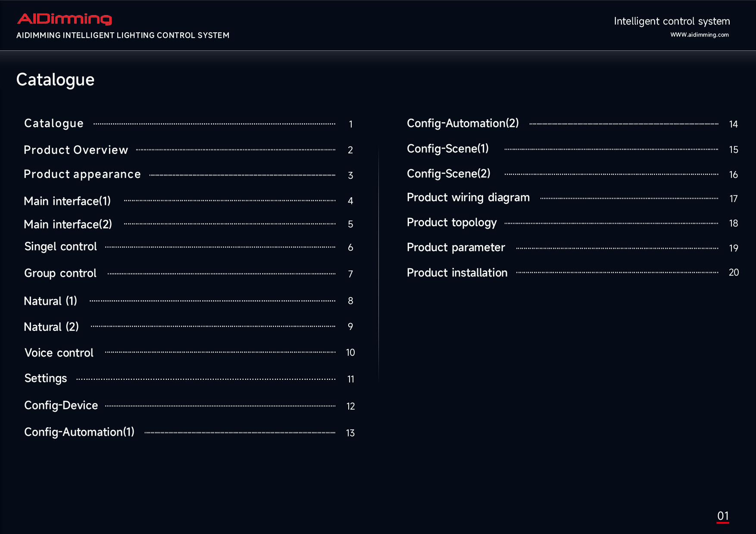Open the 'Config-Scene(2)' entry

pyautogui.click(x=449, y=174)
